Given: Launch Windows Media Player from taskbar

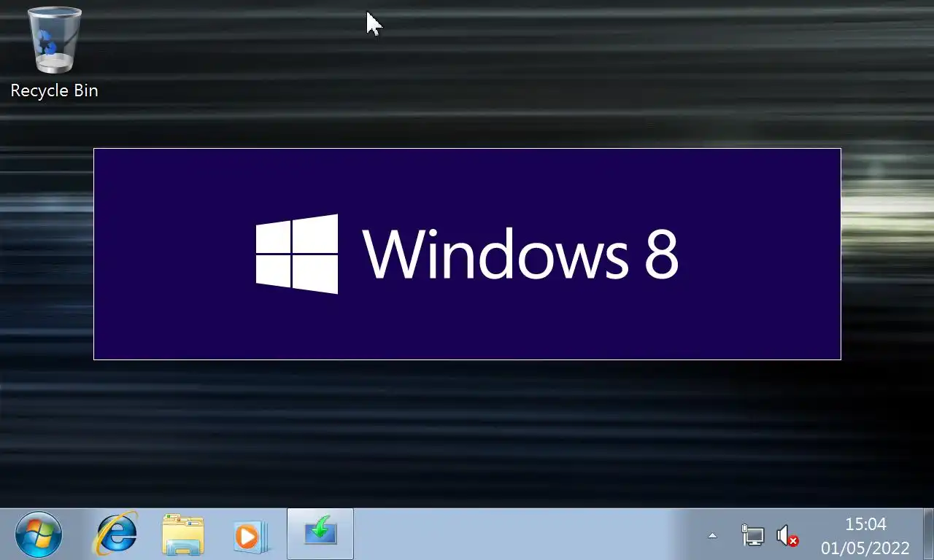Looking at the screenshot, I should pos(250,536).
